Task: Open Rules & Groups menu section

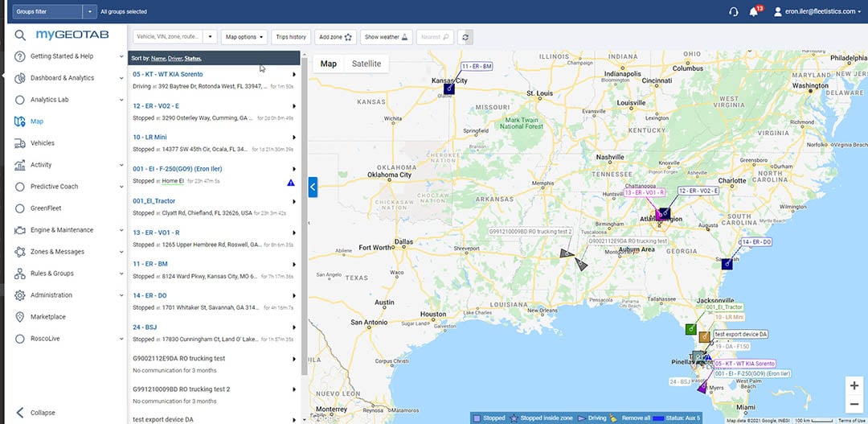Action: pos(52,274)
